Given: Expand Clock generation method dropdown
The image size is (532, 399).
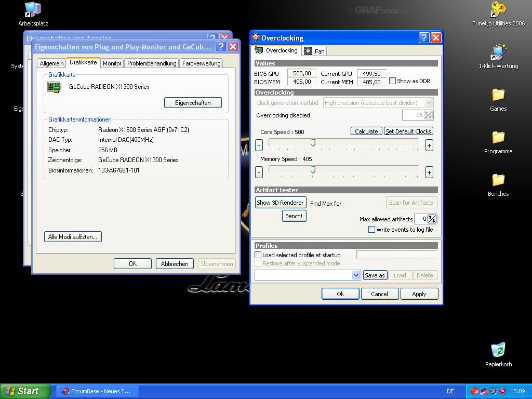Looking at the screenshot, I should [429, 102].
